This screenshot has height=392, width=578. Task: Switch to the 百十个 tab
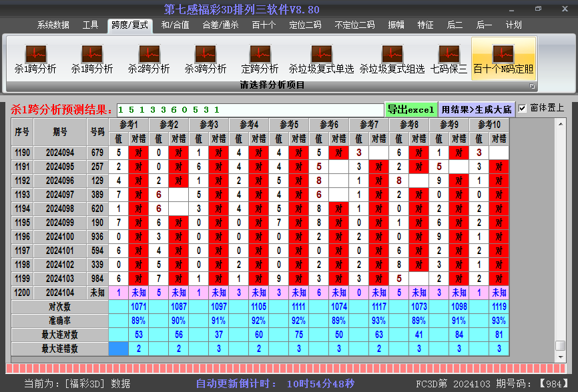264,25
